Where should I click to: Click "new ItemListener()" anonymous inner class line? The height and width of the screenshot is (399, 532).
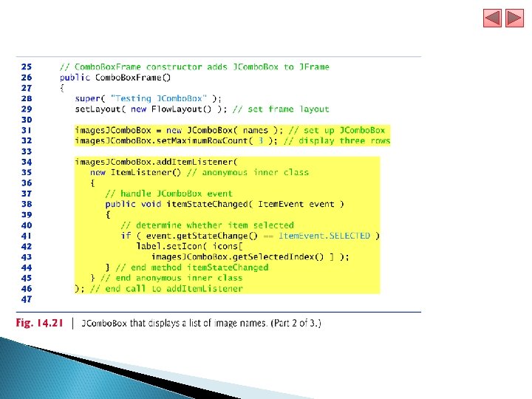199,172
